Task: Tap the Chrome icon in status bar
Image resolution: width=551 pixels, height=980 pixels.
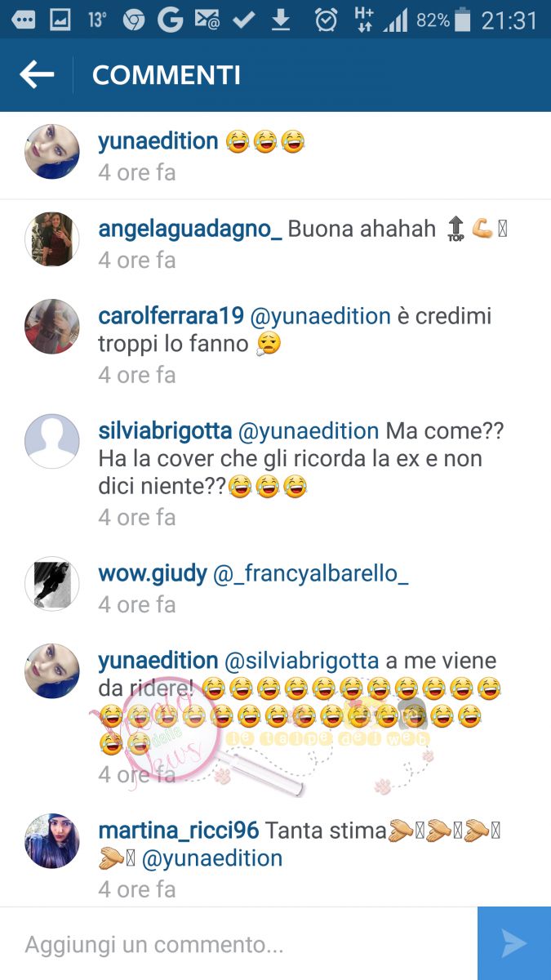Action: click(133, 20)
